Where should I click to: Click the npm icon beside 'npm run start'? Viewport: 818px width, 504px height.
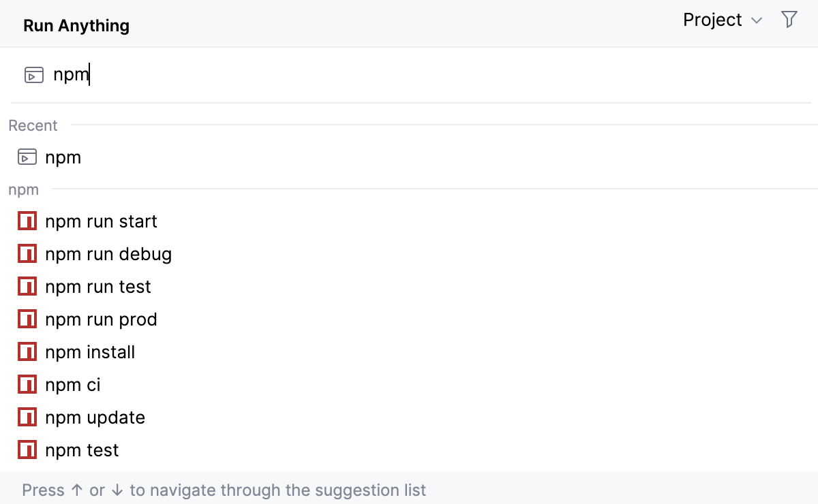[x=27, y=221]
